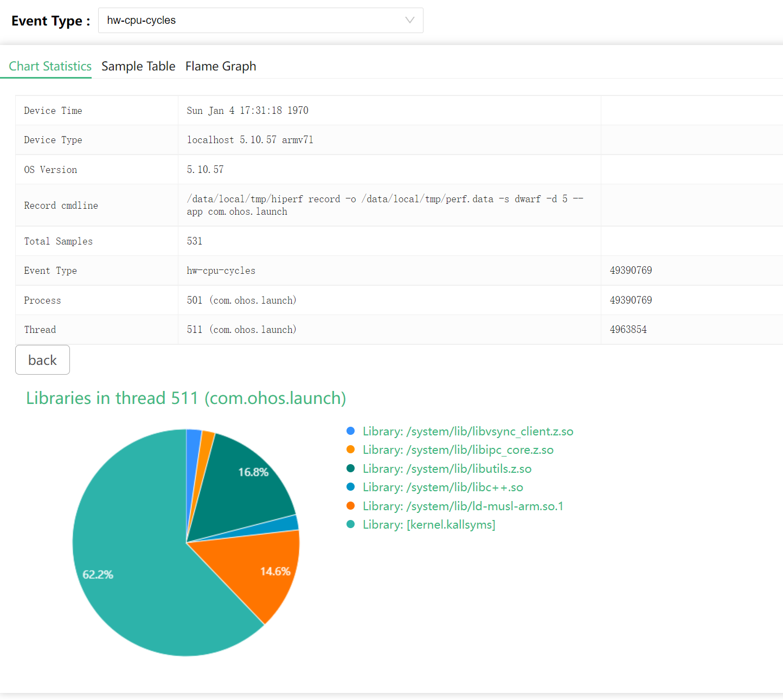Click the dropdown chevron arrow icon
Image resolution: width=783 pixels, height=700 pixels.
(409, 21)
